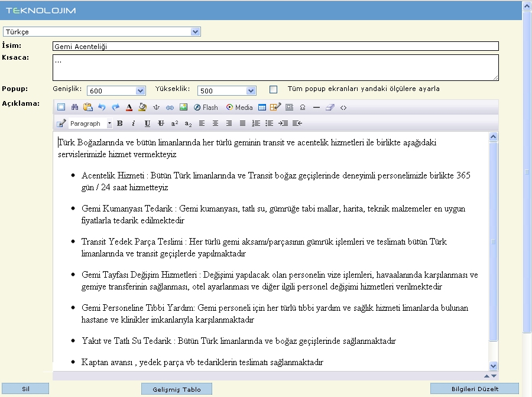
Task: Insert a special character using omega icon
Action: (303, 108)
